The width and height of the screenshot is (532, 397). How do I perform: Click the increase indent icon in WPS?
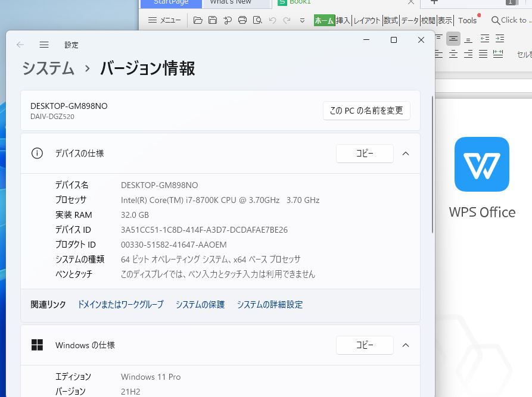500,39
